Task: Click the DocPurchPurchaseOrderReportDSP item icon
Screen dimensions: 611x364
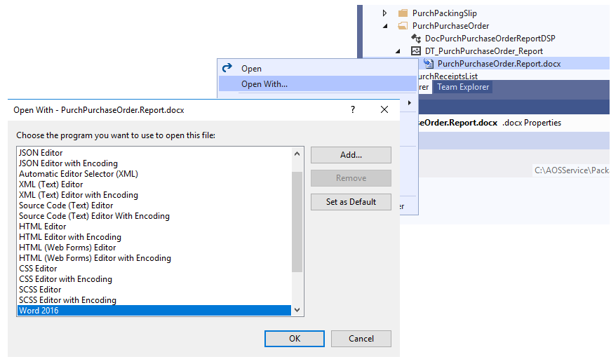Action: pos(416,39)
